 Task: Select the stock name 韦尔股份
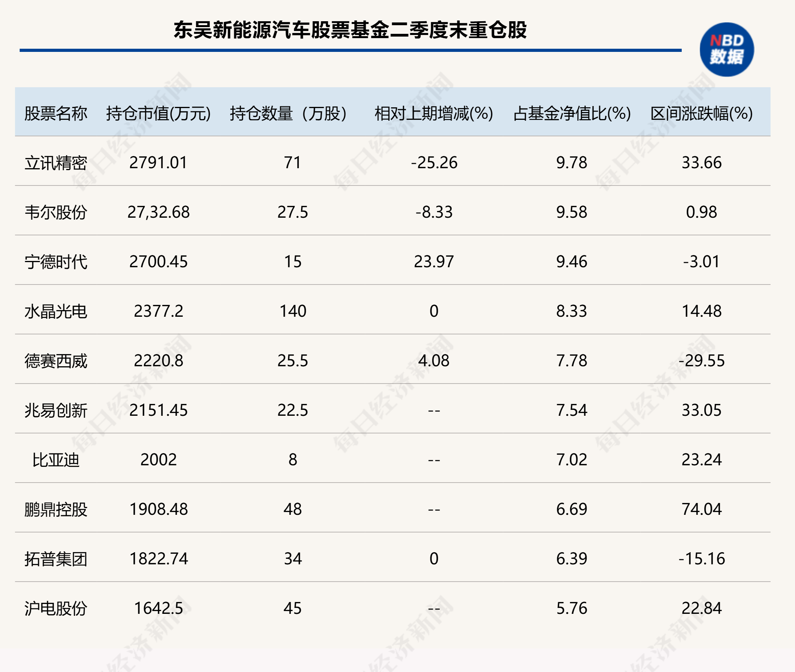pyautogui.click(x=56, y=212)
